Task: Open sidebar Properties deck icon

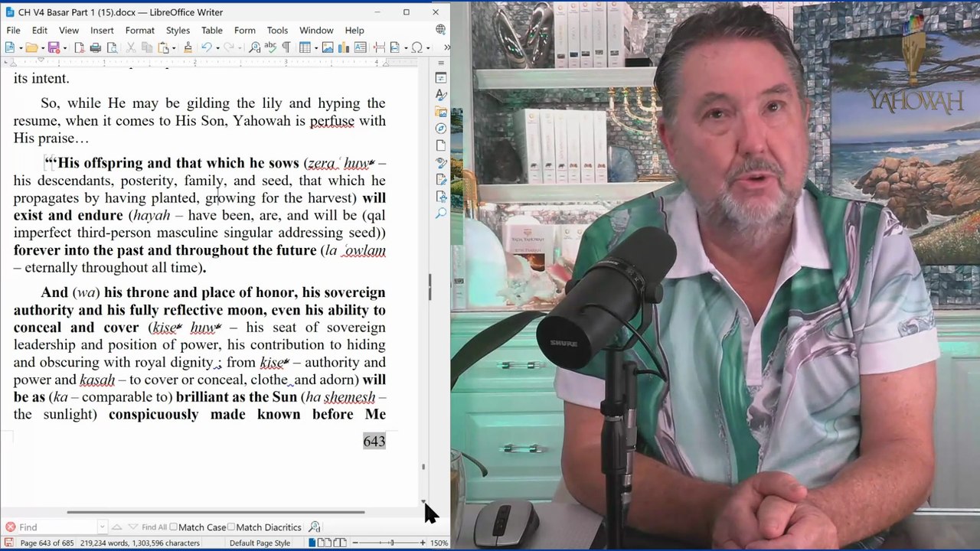Action: (x=441, y=78)
